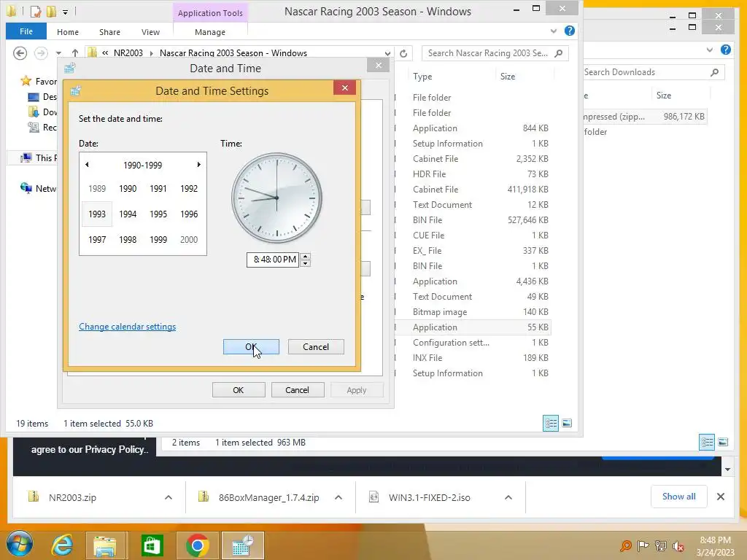Go to next decade in calendar
Image resolution: width=747 pixels, height=560 pixels.
tap(198, 165)
